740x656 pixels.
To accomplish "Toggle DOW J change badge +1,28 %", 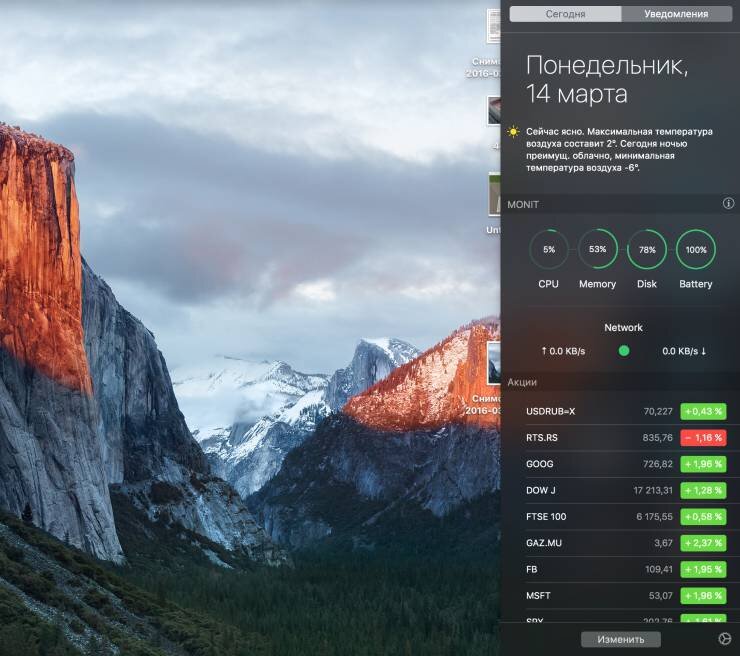I will (x=703, y=491).
